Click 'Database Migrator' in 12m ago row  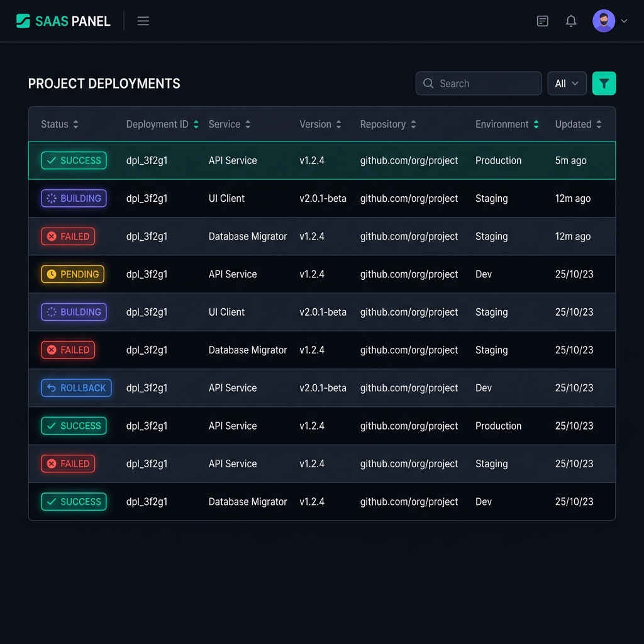[248, 236]
